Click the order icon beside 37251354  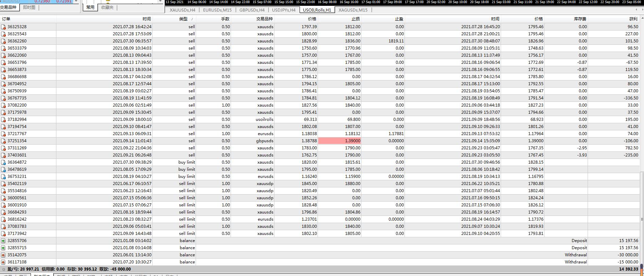[3, 141]
